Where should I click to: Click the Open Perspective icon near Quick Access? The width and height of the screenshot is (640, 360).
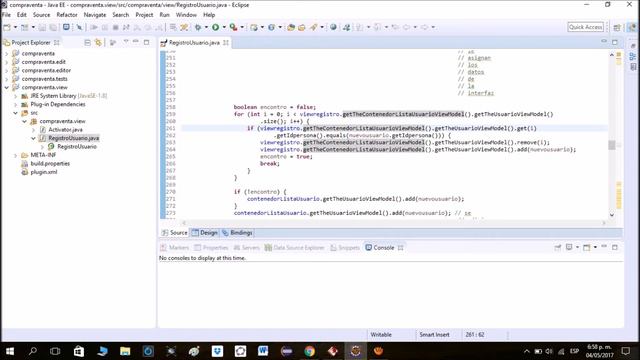(617, 27)
